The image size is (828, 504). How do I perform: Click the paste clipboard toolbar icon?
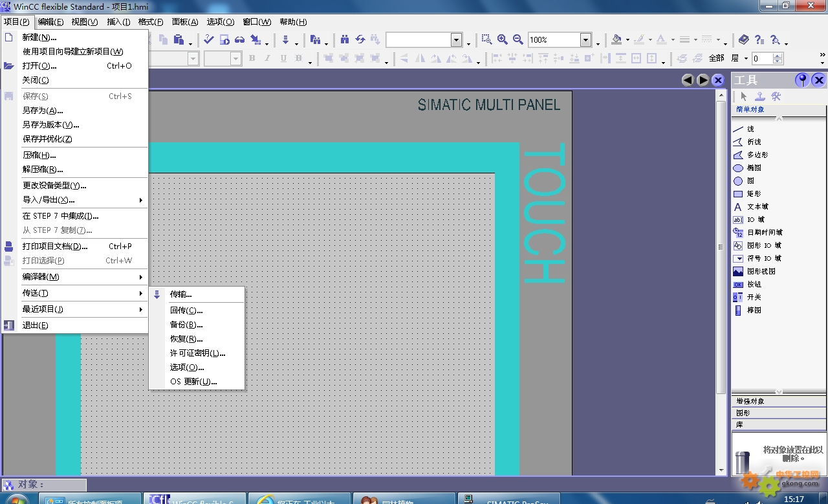coord(179,39)
